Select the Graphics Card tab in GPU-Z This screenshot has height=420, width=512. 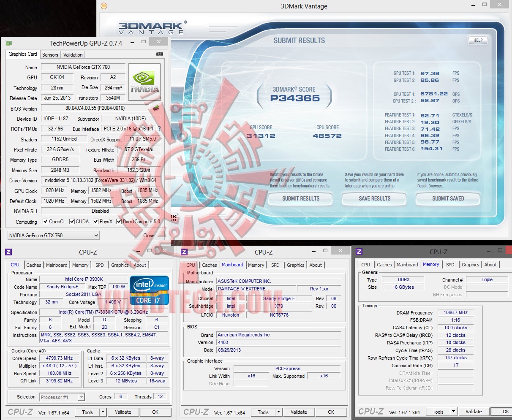[23, 54]
